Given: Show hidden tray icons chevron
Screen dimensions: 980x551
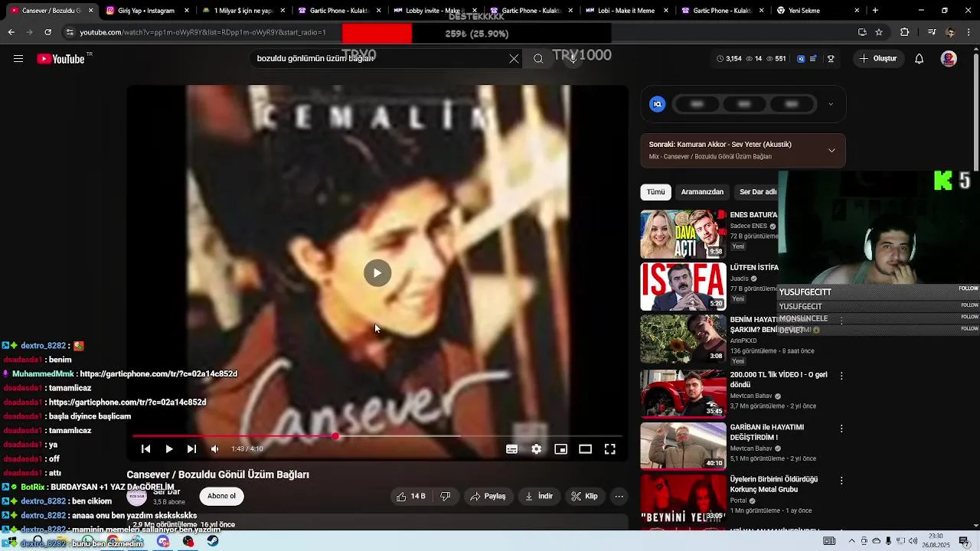Looking at the screenshot, I should (x=851, y=541).
